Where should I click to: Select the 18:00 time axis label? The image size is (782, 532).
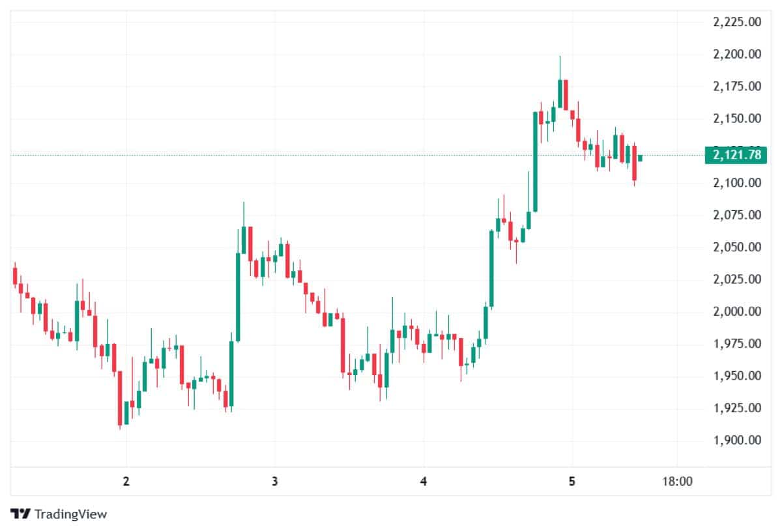[676, 482]
